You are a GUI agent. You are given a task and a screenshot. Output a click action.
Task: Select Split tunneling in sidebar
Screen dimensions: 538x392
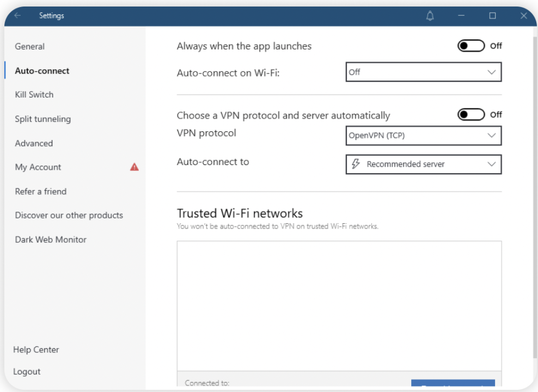click(x=43, y=119)
